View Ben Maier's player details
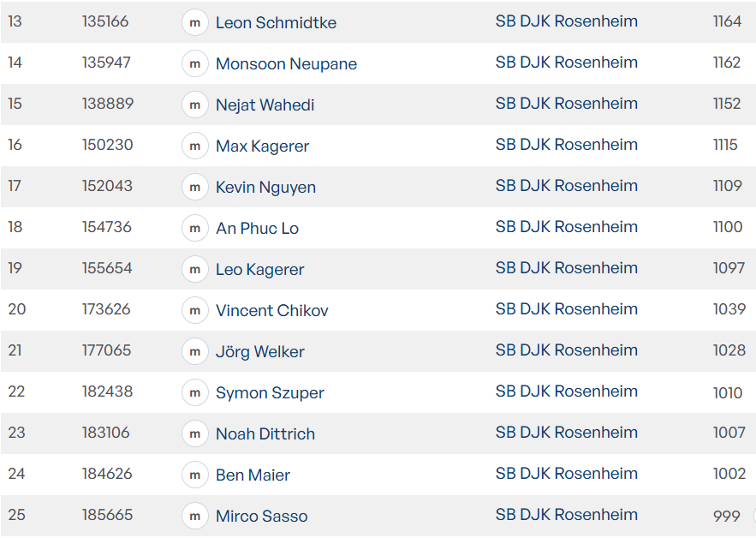756x538 pixels. coord(253,475)
